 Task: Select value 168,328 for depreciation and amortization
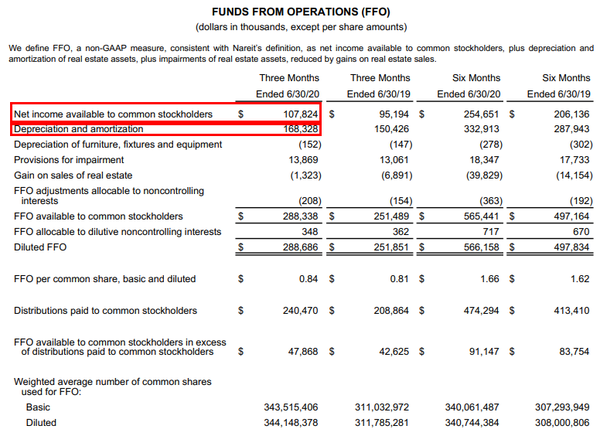300,129
